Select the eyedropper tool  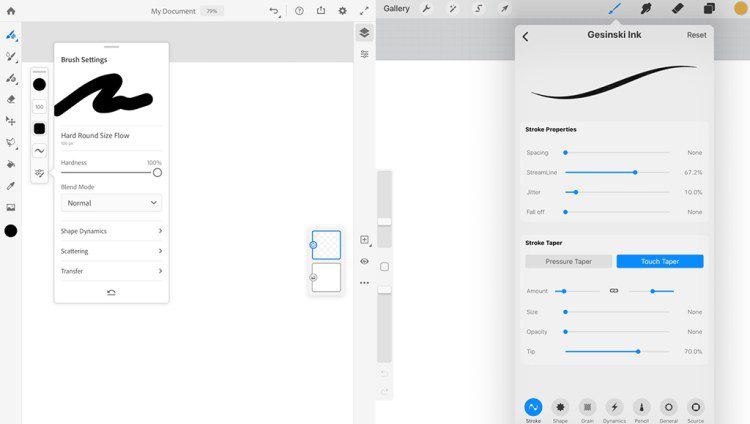point(11,186)
